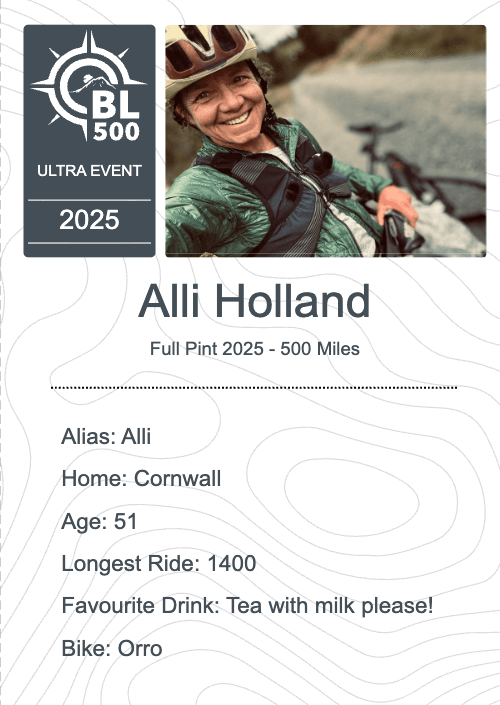Select the 2025 year badge

(x=89, y=220)
